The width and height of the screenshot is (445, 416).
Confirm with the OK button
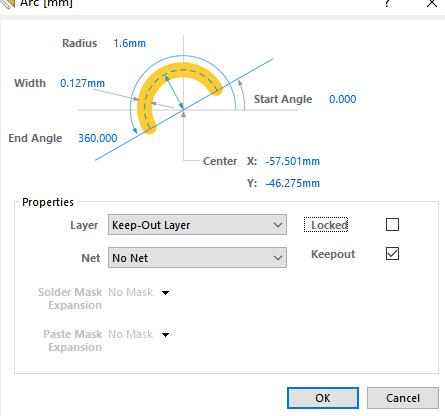(323, 398)
